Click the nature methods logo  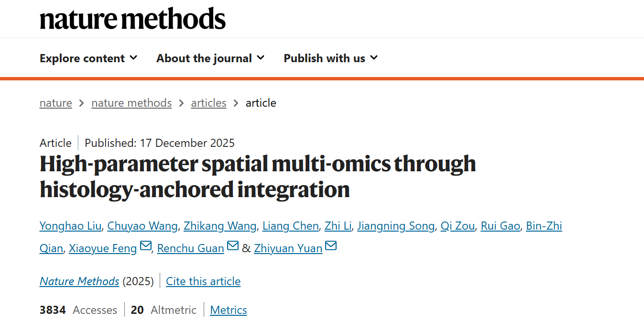click(x=132, y=19)
